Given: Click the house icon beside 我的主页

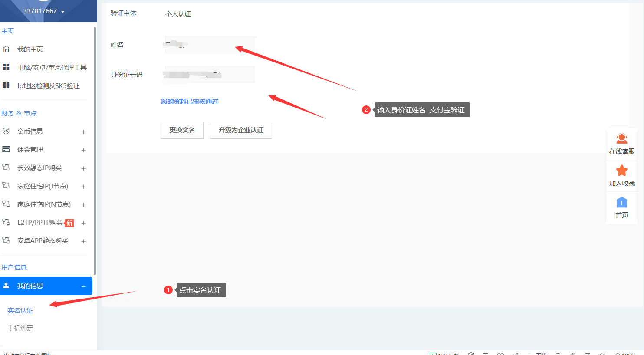Looking at the screenshot, I should (x=6, y=49).
